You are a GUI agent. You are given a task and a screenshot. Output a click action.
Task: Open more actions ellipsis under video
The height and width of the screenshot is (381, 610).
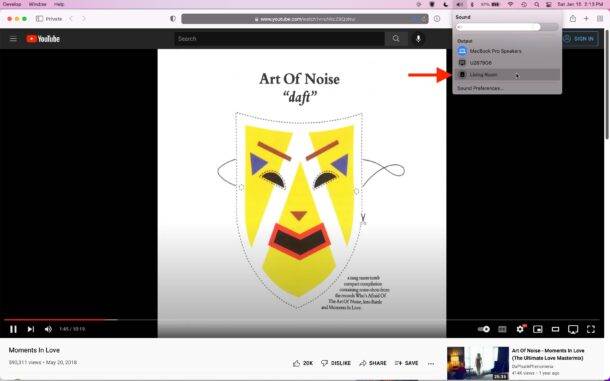[431, 363]
